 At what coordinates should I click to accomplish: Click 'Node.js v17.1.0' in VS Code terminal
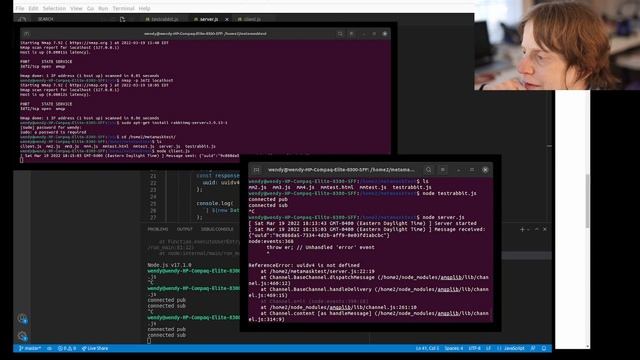[169, 265]
